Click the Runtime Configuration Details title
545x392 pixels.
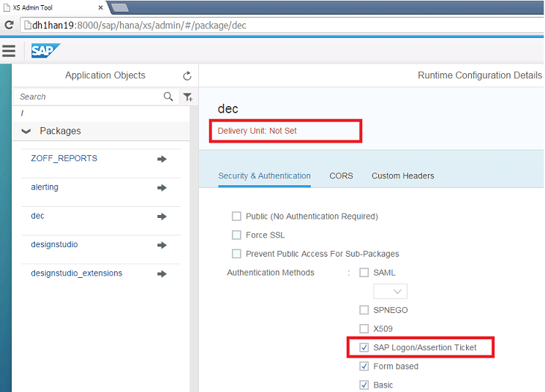click(x=480, y=75)
